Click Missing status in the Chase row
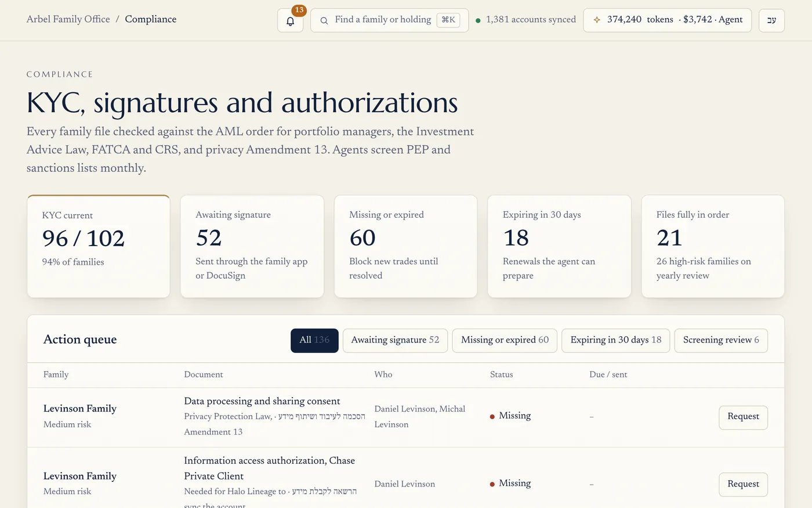This screenshot has height=508, width=812. pyautogui.click(x=510, y=483)
